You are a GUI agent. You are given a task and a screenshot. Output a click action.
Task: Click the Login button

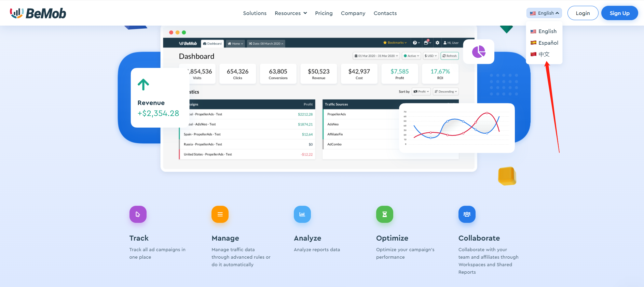point(583,13)
